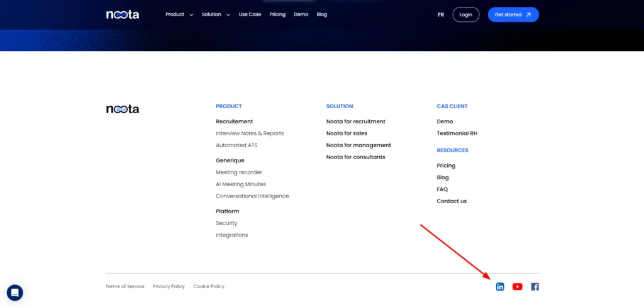
Task: Click the Login button
Action: coord(465,14)
